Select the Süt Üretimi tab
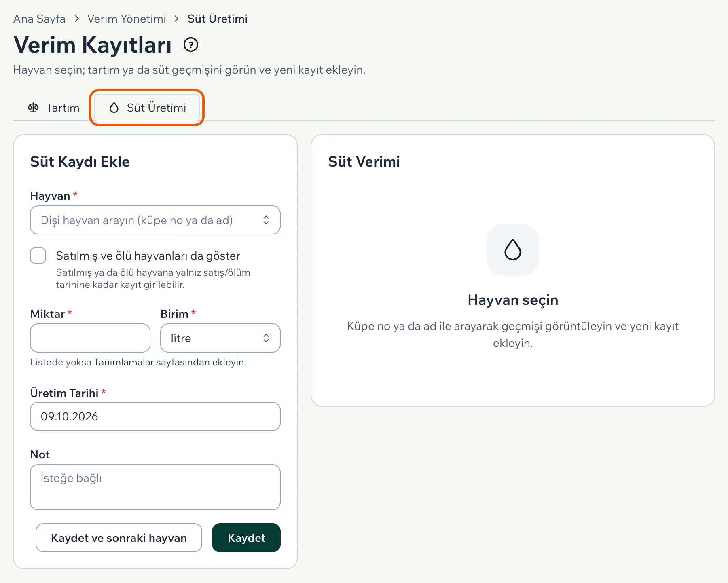728x583 pixels. tap(147, 108)
